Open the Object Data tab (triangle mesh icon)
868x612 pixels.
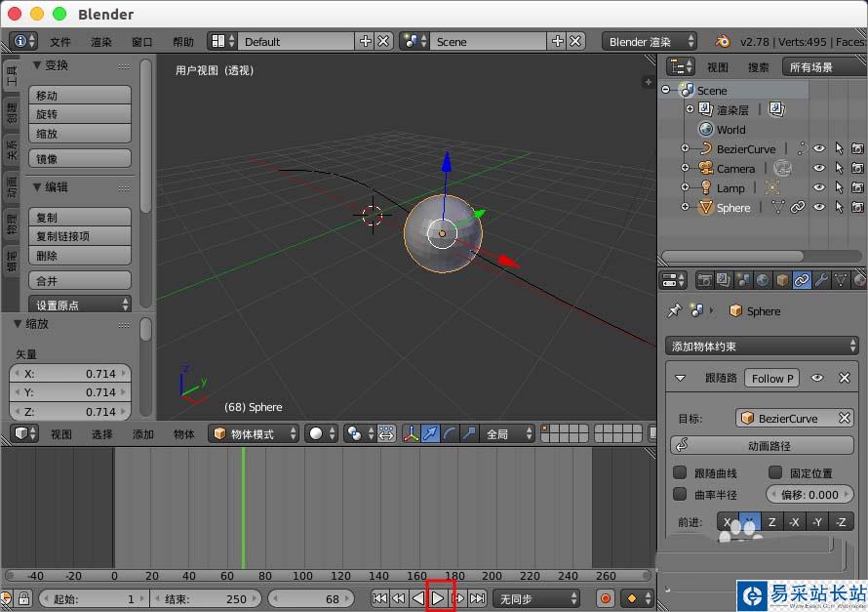(x=841, y=280)
